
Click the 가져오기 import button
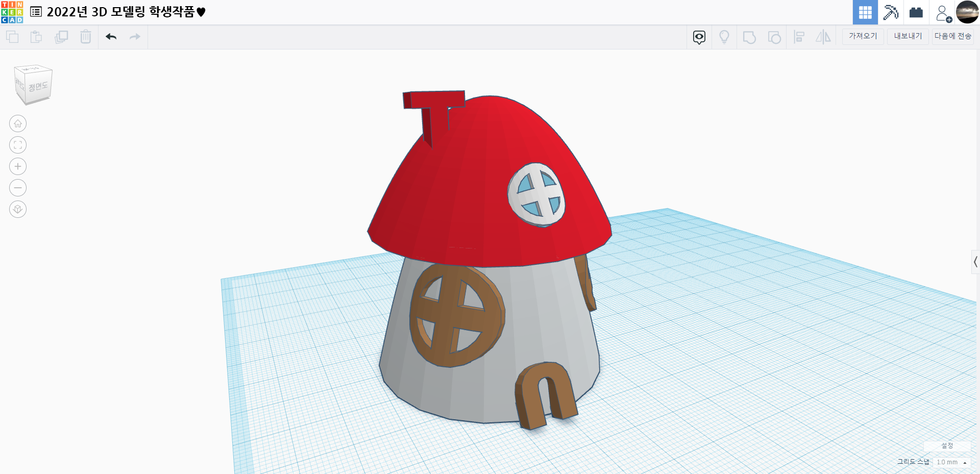point(863,36)
